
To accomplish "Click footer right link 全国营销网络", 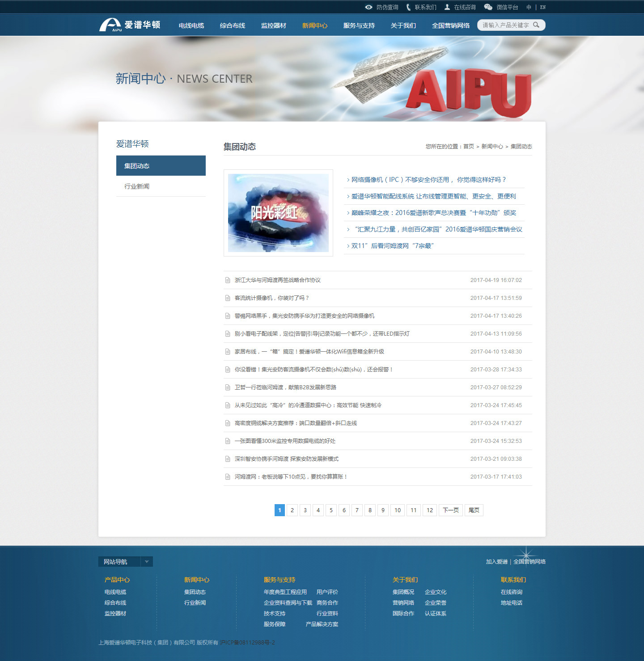I will [530, 562].
